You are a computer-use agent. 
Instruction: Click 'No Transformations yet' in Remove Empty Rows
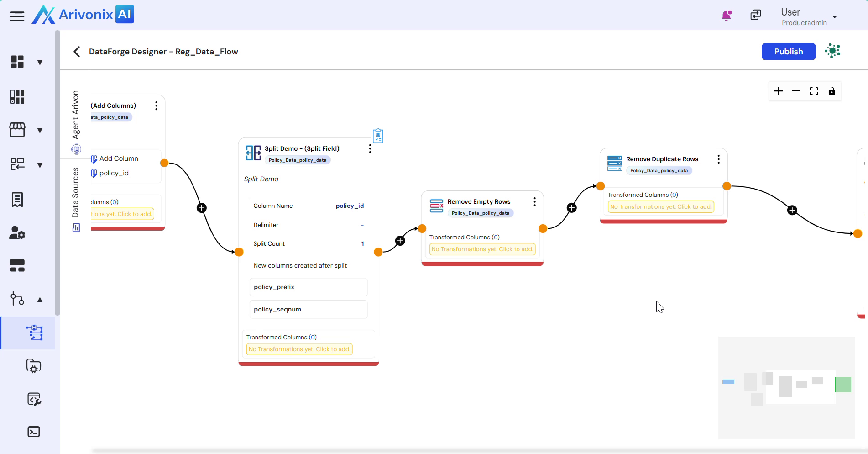click(482, 249)
